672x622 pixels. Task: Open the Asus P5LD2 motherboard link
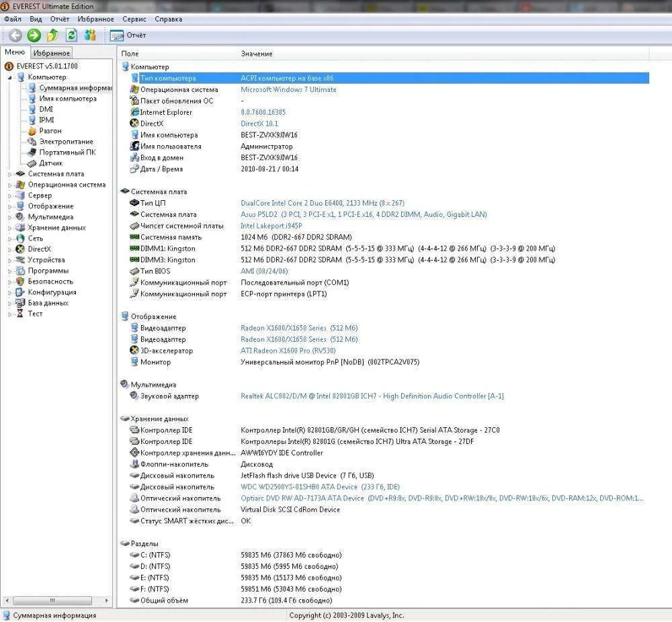(364, 214)
